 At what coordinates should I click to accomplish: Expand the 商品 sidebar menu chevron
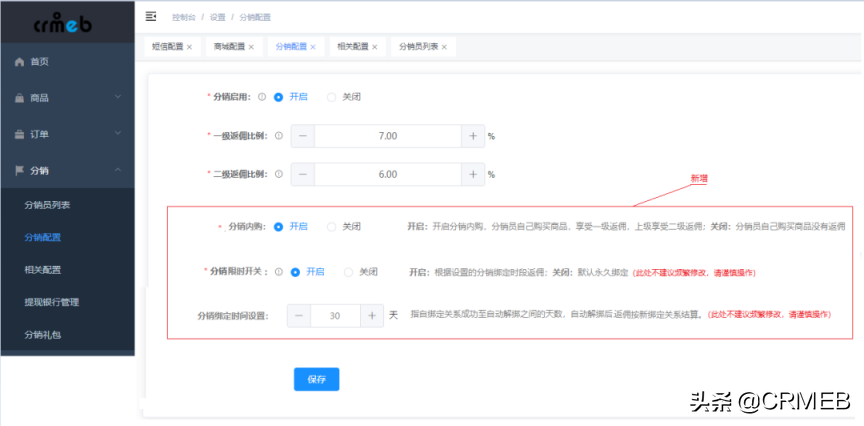[x=117, y=97]
